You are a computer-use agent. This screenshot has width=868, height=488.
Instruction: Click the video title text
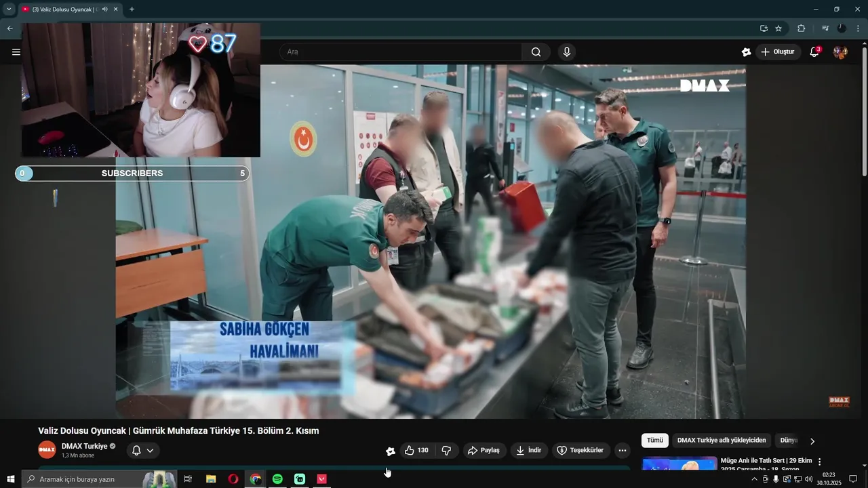(178, 430)
